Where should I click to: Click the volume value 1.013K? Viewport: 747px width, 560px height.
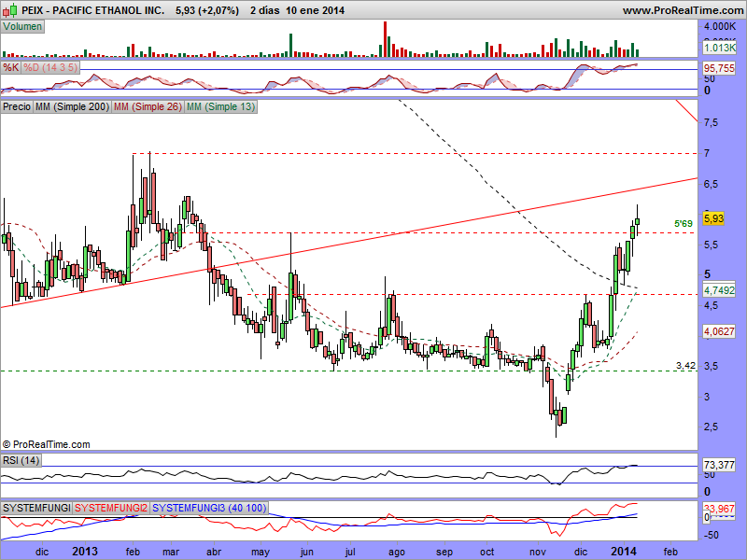719,48
